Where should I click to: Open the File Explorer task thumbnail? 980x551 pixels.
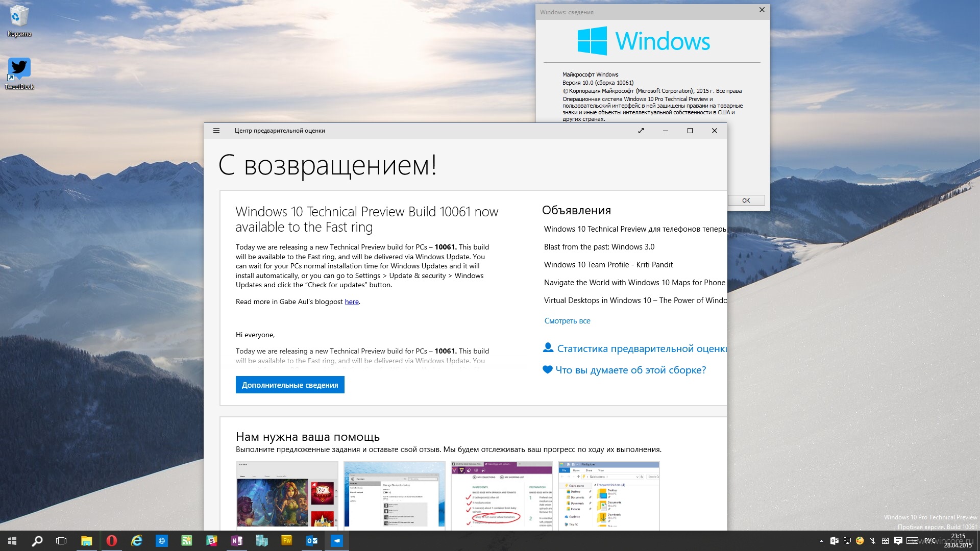(608, 495)
